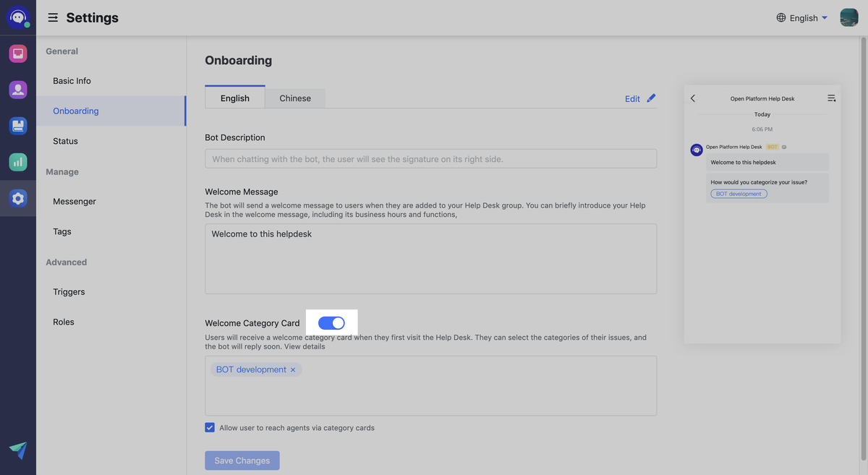This screenshot has width=868, height=475.
Task: Click the paper plane icon at bottom
Action: pos(18,450)
